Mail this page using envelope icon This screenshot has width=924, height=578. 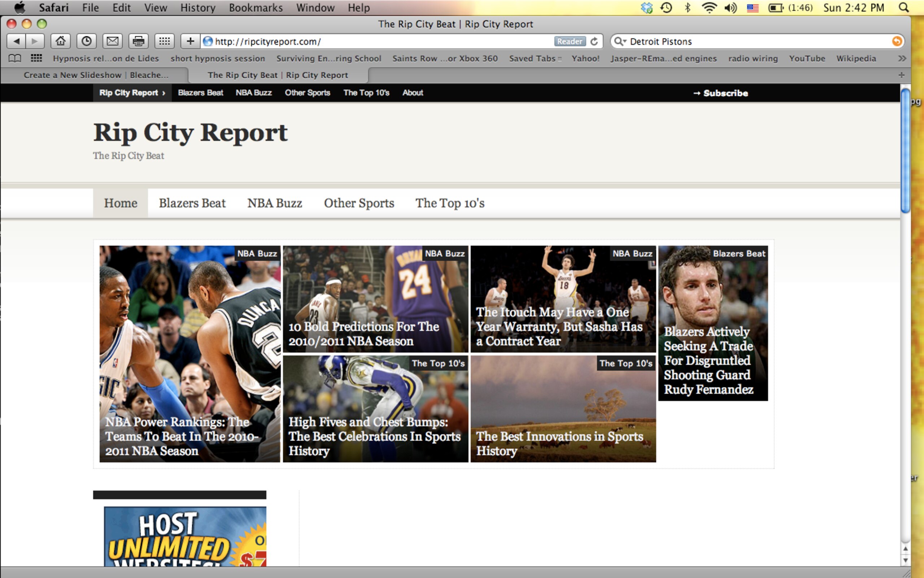112,41
